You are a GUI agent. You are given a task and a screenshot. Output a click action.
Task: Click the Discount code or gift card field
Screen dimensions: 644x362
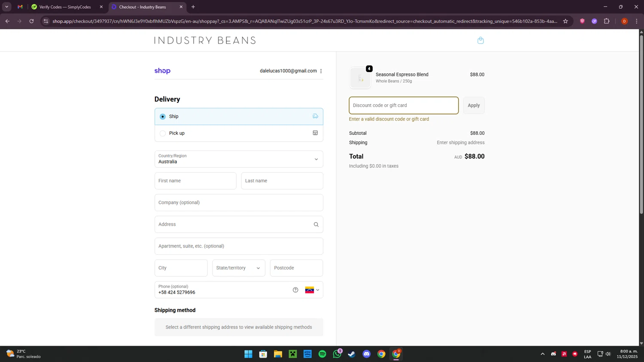pyautogui.click(x=404, y=106)
